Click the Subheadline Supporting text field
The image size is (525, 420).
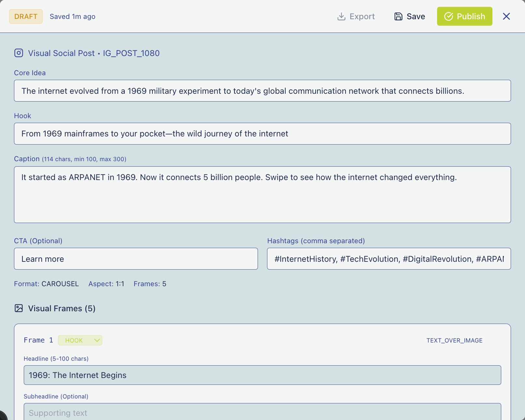point(262,413)
